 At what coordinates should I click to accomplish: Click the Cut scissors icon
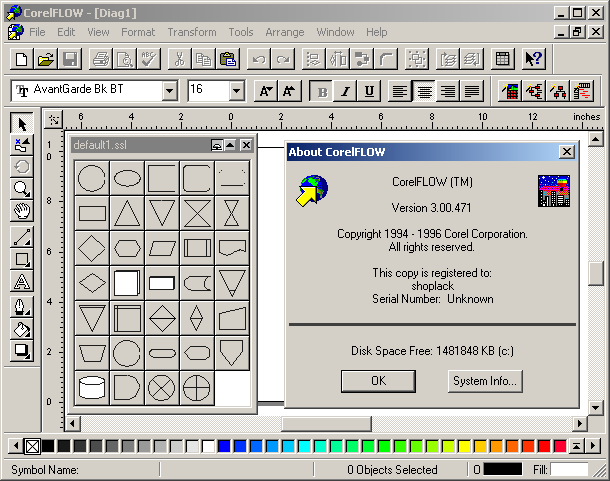click(179, 59)
